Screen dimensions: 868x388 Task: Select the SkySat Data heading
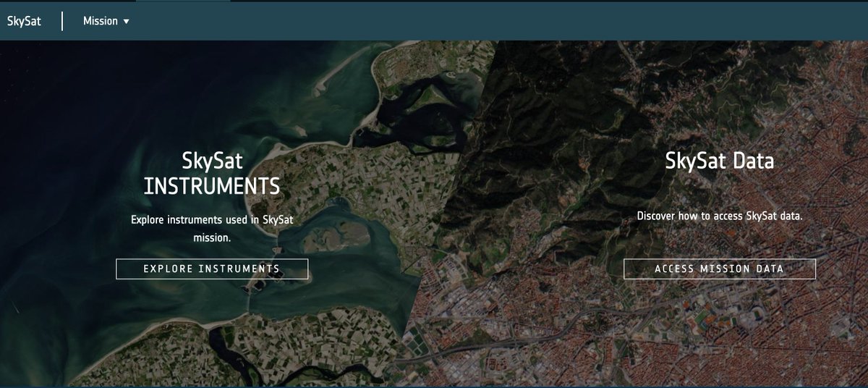point(720,161)
